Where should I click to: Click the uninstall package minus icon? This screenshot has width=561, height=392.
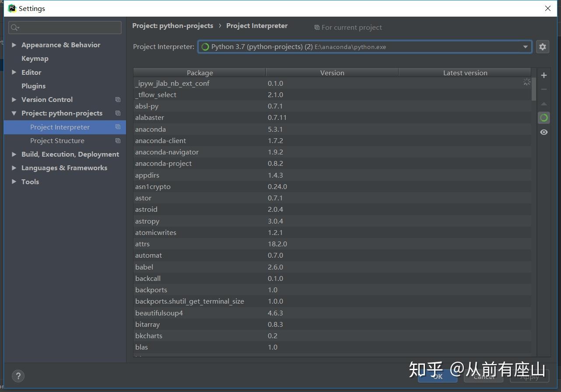(x=544, y=89)
